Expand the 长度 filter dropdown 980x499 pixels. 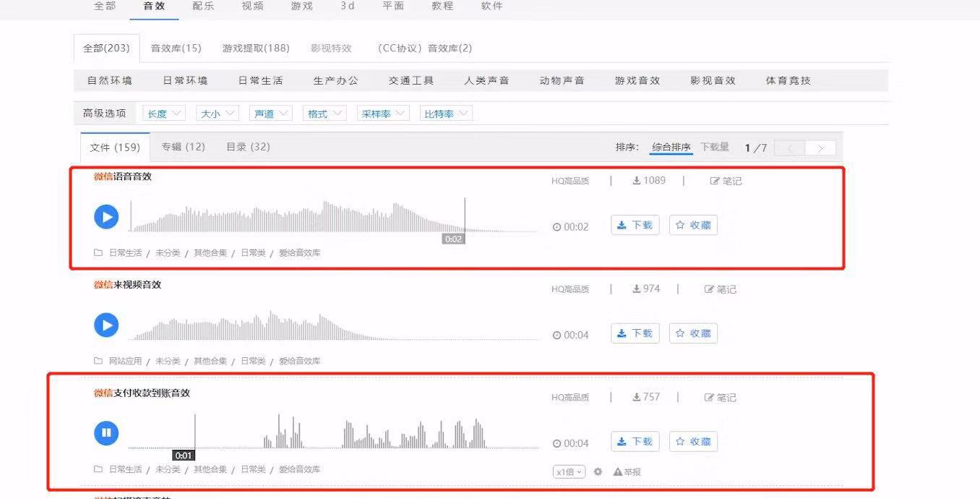tap(165, 114)
